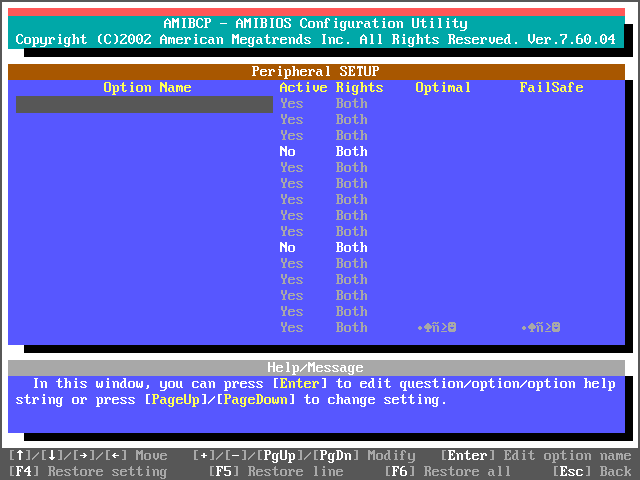Click the Active column header
Screen dimensions: 640x480
(303, 88)
